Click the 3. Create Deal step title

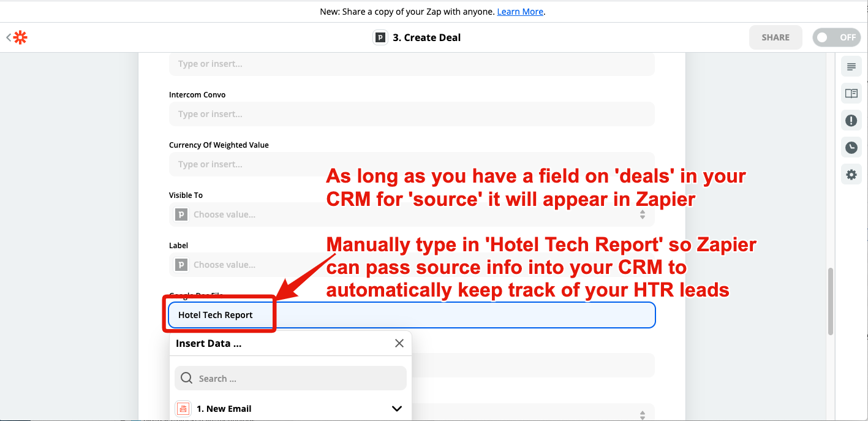[426, 37]
